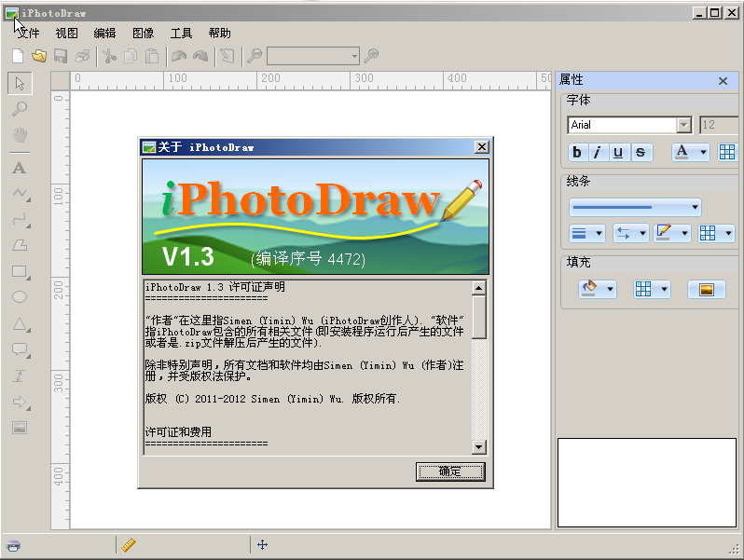This screenshot has height=560, width=744.
Task: Open the 文件 menu
Action: tap(29, 34)
